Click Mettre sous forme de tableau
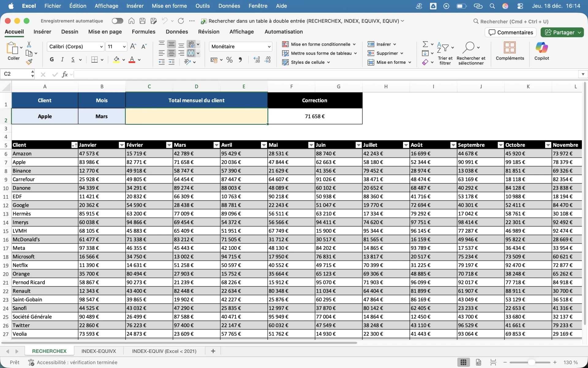Viewport: 588px width, 368px height. click(x=319, y=53)
